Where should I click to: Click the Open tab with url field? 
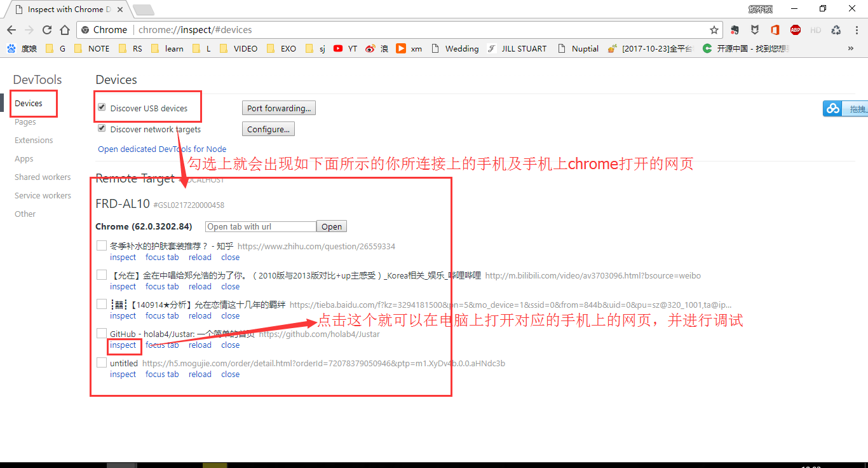[261, 226]
